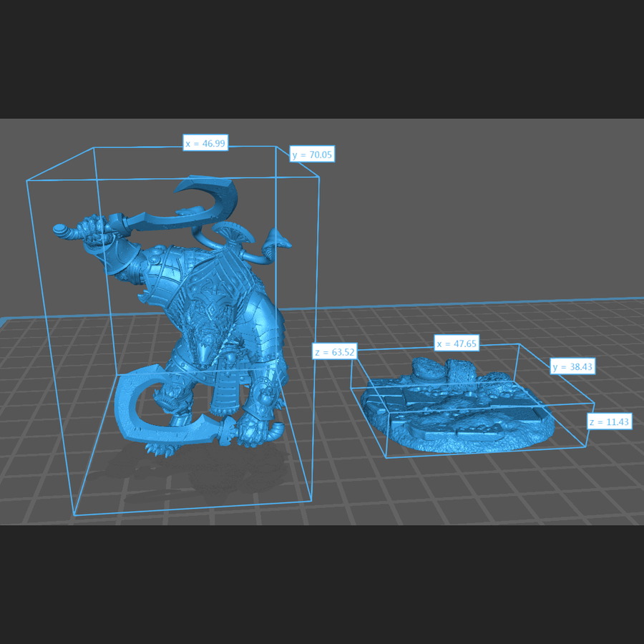Click the monster's clawed foot
Image resolution: width=644 pixels, height=644 pixels.
click(x=155, y=450)
